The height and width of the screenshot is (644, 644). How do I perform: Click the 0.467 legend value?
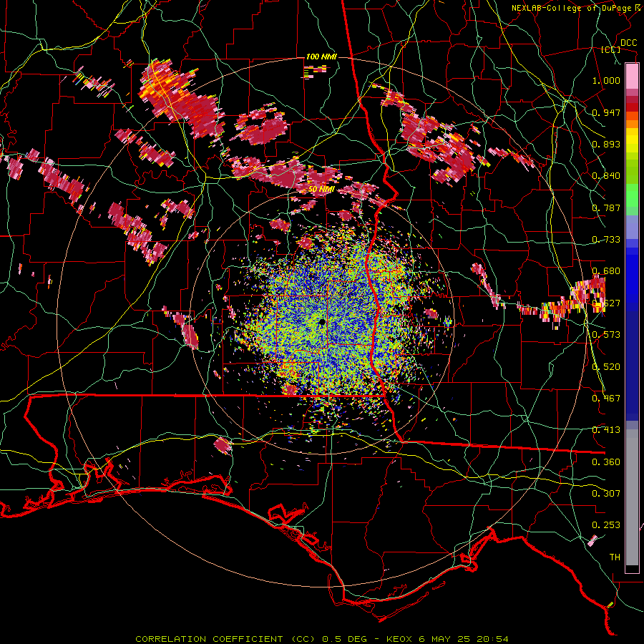coord(606,399)
